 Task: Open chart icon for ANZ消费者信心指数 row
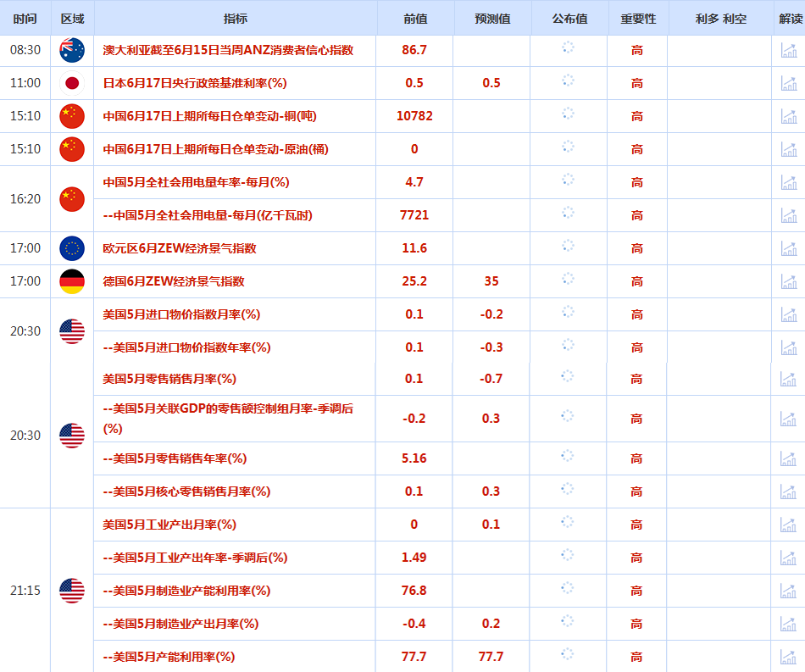click(x=789, y=50)
